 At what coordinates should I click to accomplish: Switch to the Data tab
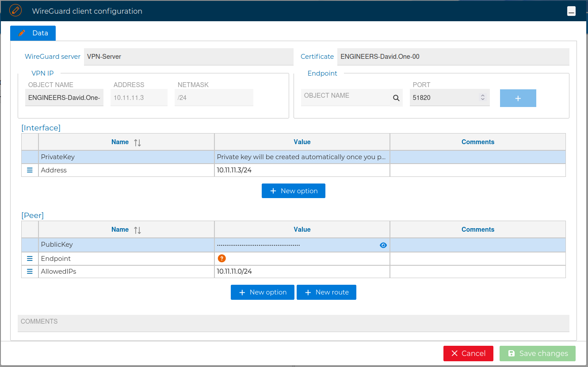click(x=33, y=33)
